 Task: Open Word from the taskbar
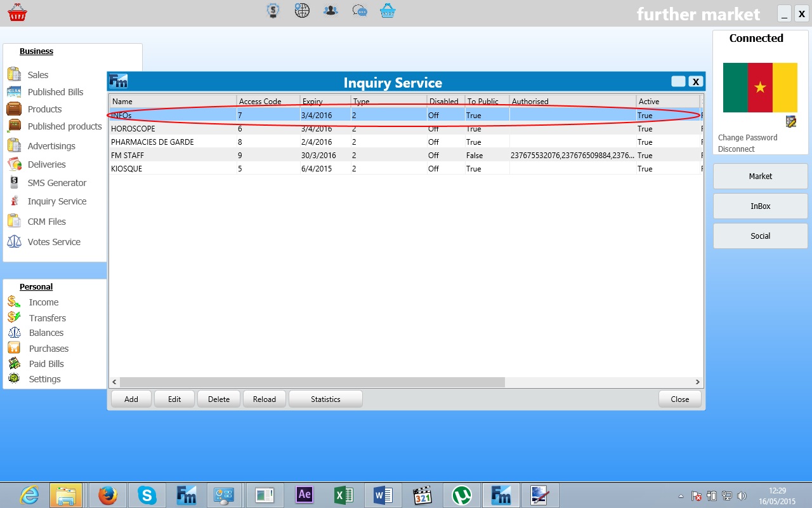click(383, 495)
